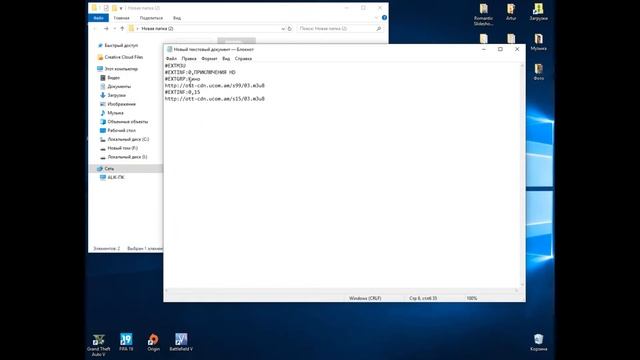Viewport: 640px width, 360px height.
Task: Open Notepad's Формат menu
Action: coord(209,59)
